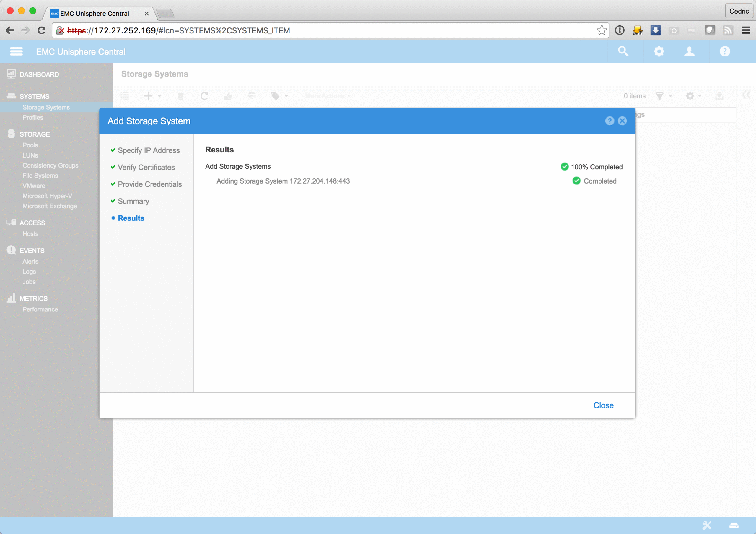Click the user profile icon
Viewport: 756px width, 534px height.
[689, 51]
